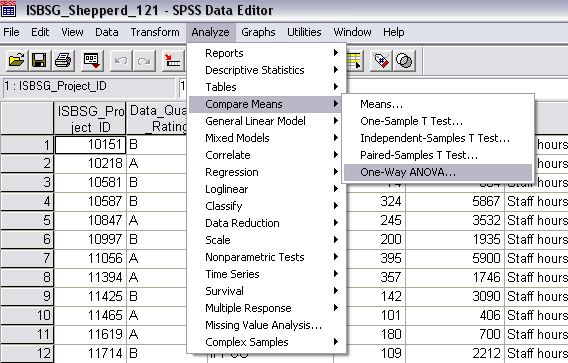Open the Dialog Recall toolbar icon
The image size is (568, 363).
pyautogui.click(x=92, y=60)
